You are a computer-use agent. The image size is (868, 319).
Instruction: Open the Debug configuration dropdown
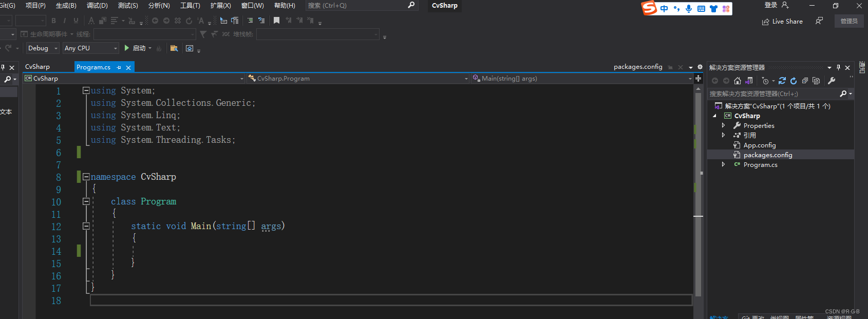(x=43, y=48)
